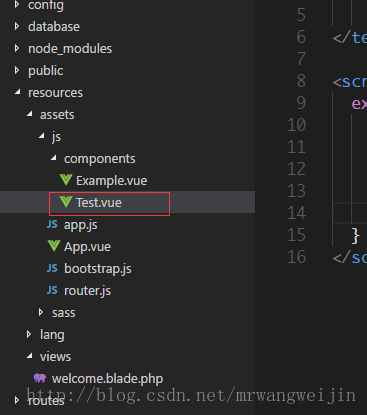Open the App.vue file
367x415 pixels.
click(87, 247)
